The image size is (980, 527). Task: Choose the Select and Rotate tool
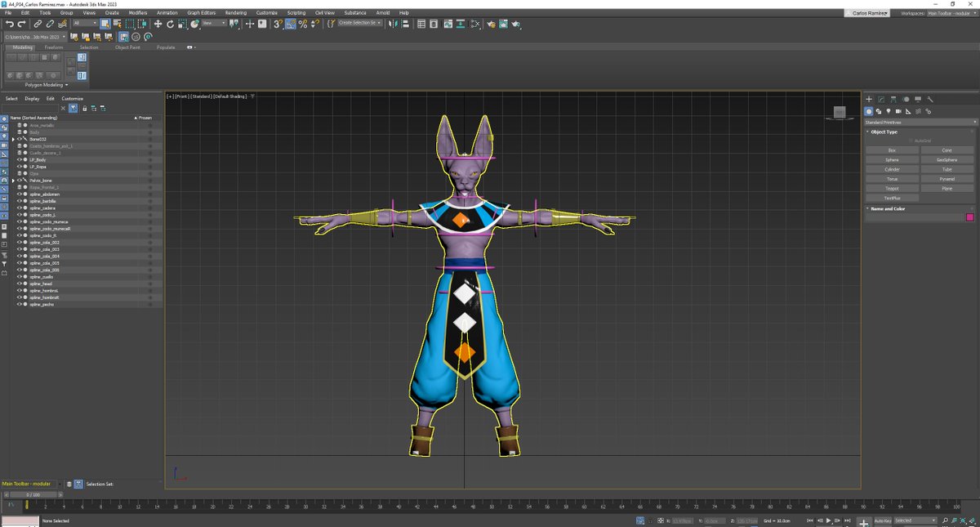170,25
